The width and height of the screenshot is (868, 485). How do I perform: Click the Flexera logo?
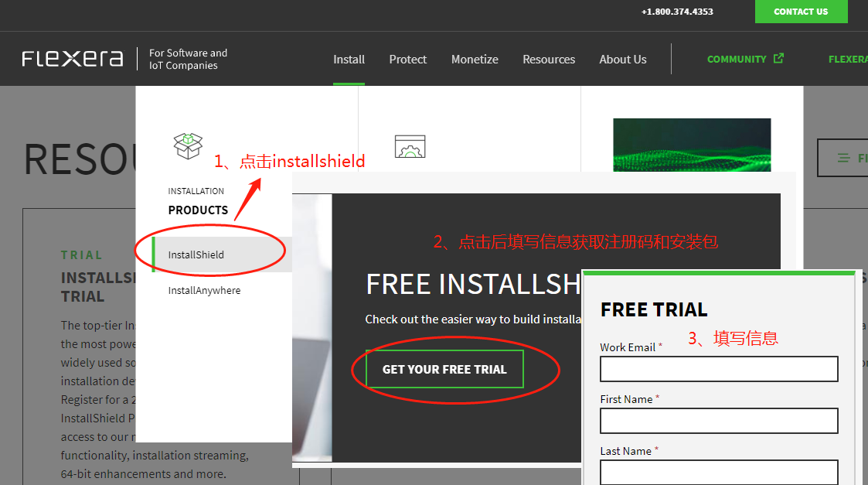pos(73,59)
